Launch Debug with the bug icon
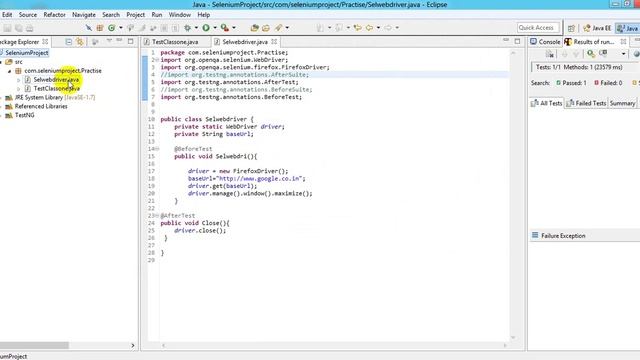640x360 pixels. [187, 28]
